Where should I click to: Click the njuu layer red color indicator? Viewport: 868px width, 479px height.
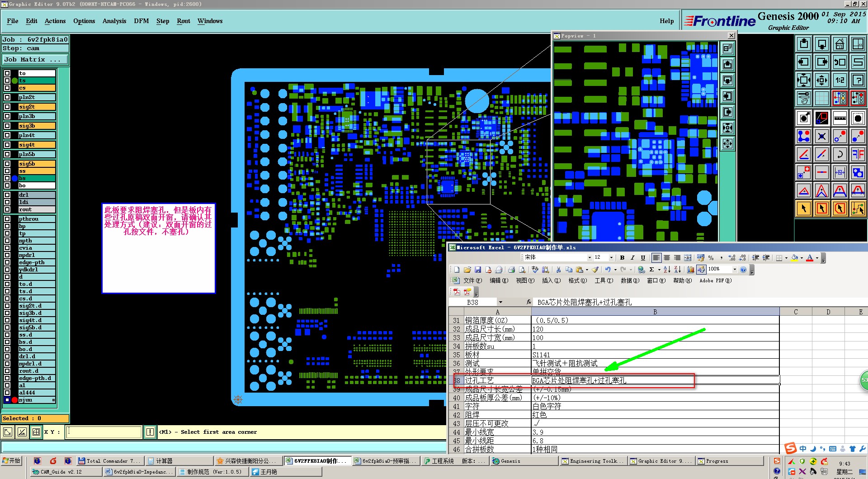(14, 400)
